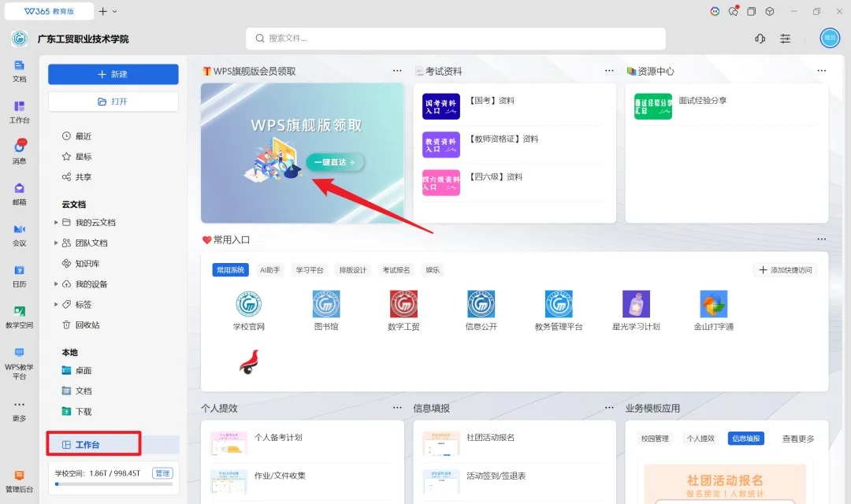This screenshot has height=504, width=851.
Task: Click the 面试经验分享 green thumbnail
Action: (x=653, y=106)
